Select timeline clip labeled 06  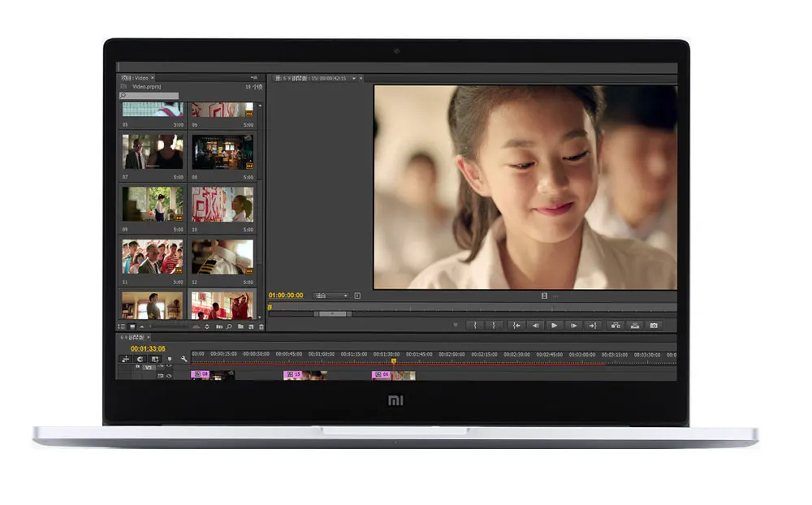click(394, 375)
